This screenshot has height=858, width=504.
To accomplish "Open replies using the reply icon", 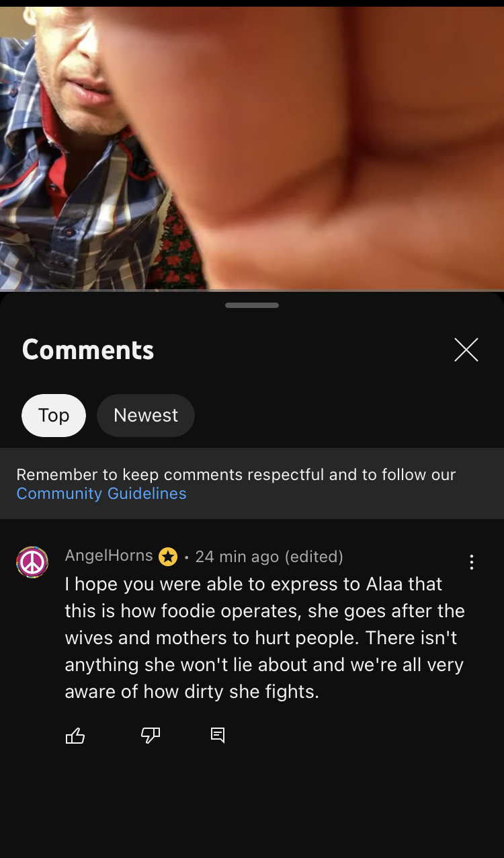I will 218,736.
